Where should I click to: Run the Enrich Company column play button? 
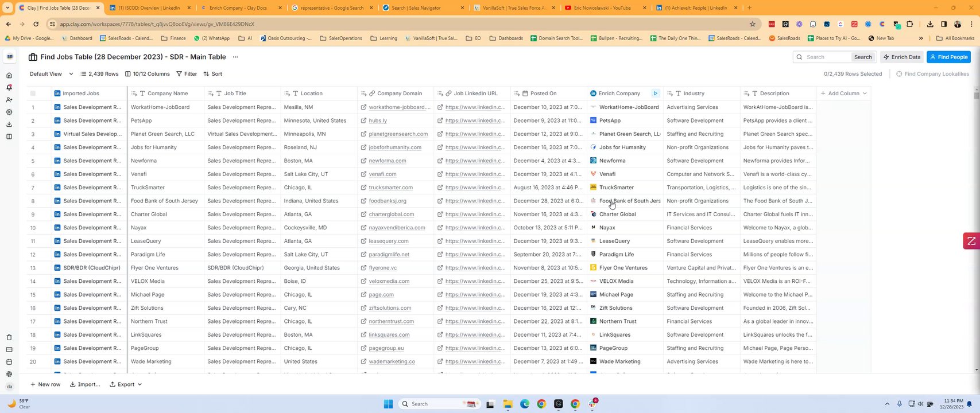pos(655,93)
